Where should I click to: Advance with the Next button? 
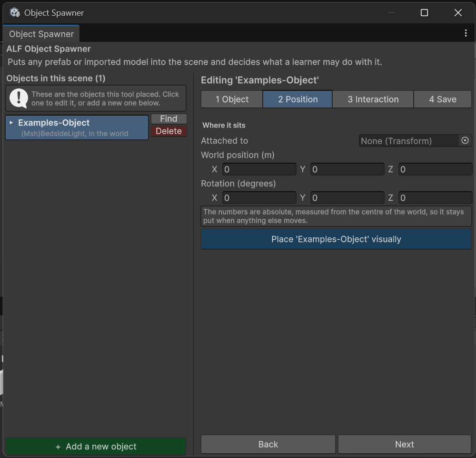tap(404, 444)
